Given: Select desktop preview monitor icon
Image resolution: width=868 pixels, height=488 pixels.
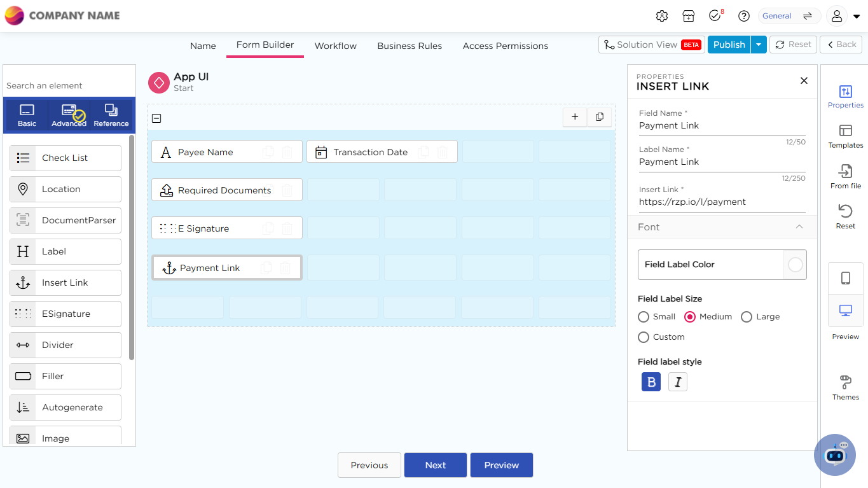Looking at the screenshot, I should 845,310.
